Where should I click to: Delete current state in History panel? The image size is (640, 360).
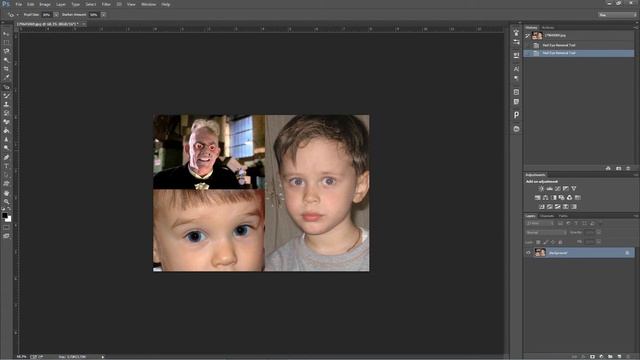[x=628, y=168]
